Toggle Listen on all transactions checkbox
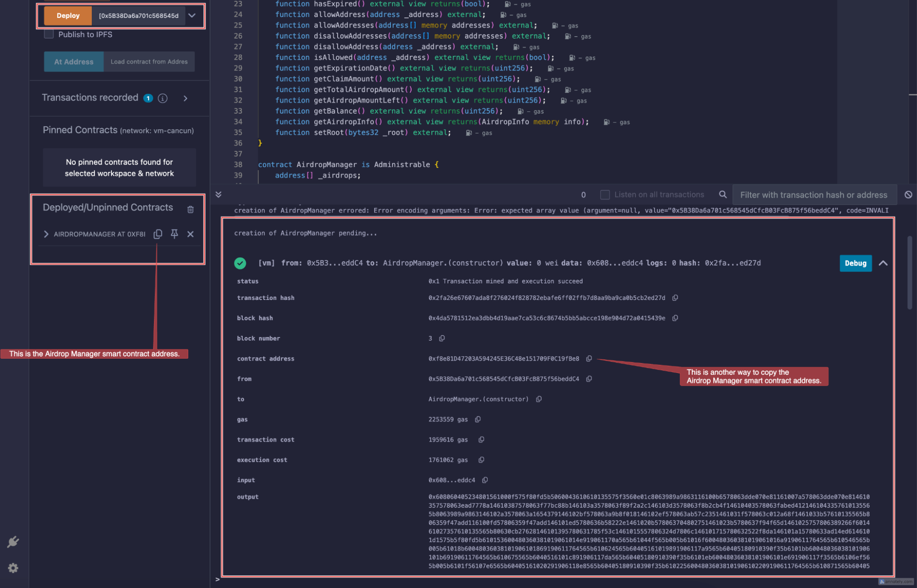The width and height of the screenshot is (917, 588). pos(605,194)
